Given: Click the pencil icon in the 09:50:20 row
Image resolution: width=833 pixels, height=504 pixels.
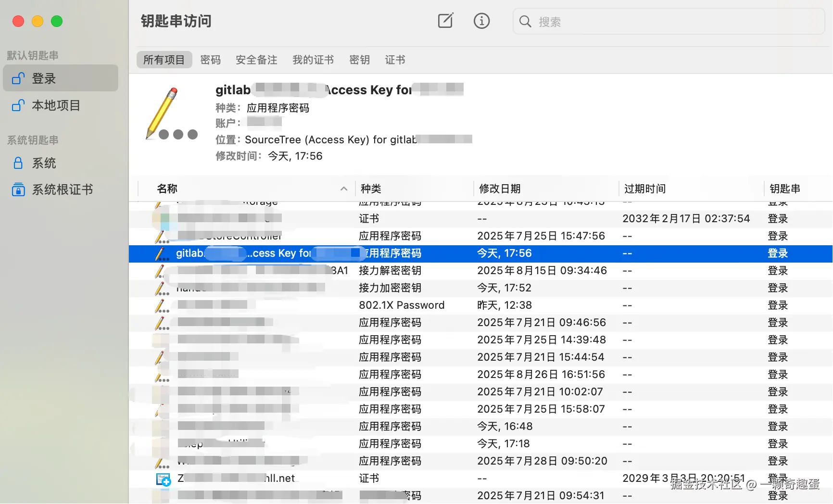Looking at the screenshot, I should click(x=162, y=462).
